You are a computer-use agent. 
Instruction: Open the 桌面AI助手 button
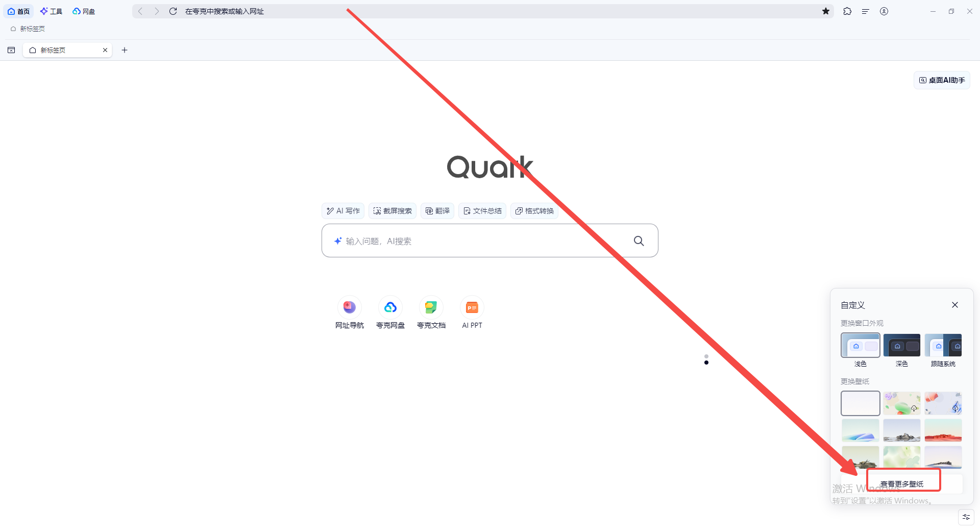pos(942,80)
